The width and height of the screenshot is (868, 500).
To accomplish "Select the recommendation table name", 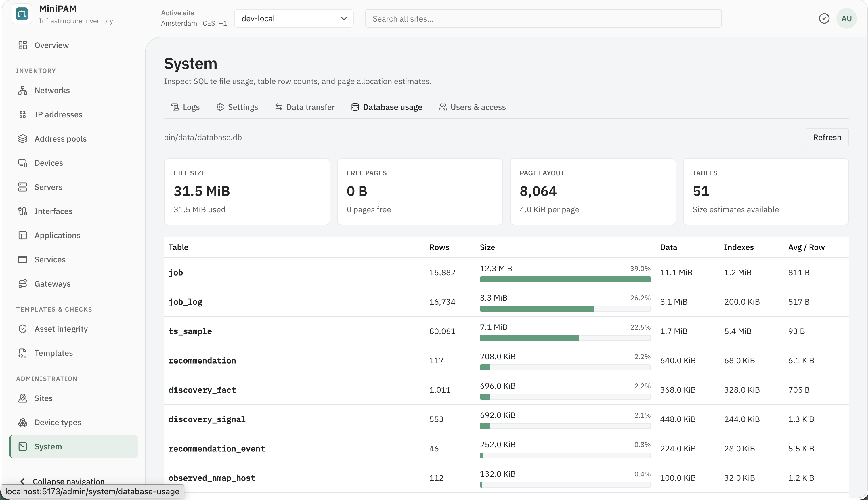I will click(202, 360).
